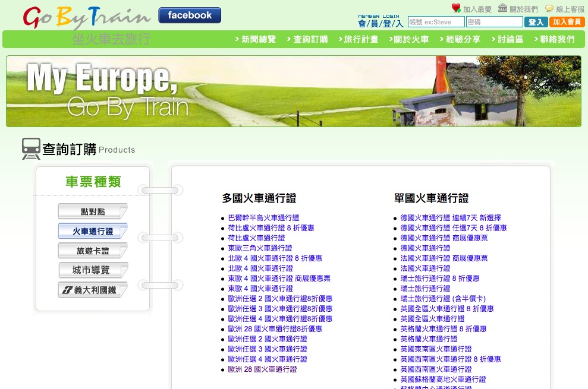Open 瑞士旅行通行證 (含半價卡) link
The width and height of the screenshot is (588, 389).
click(x=443, y=299)
